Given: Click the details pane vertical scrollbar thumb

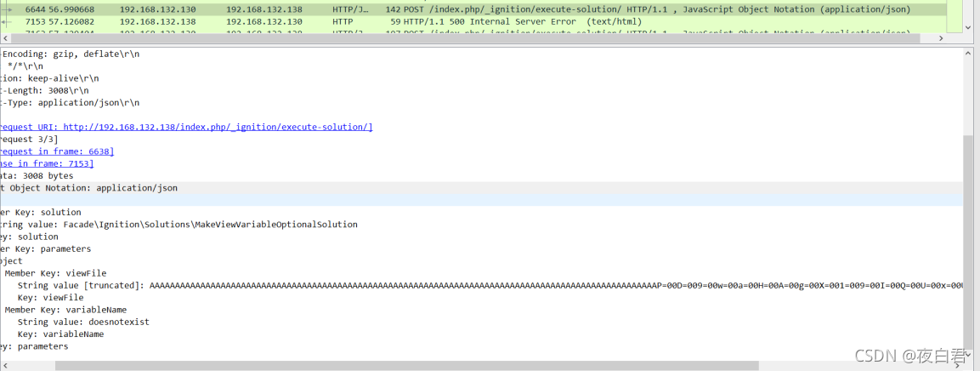Looking at the screenshot, I should [x=968, y=244].
